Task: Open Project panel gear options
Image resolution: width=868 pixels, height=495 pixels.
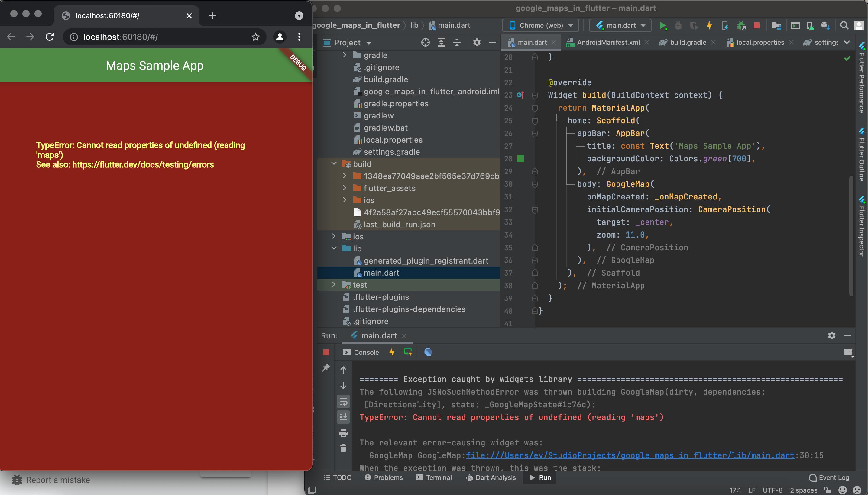Action: coord(477,43)
